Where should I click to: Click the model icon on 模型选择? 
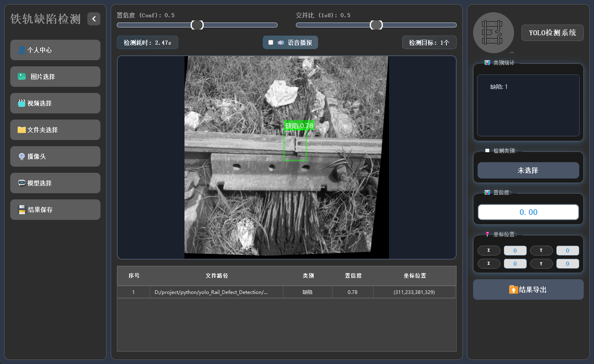22,183
